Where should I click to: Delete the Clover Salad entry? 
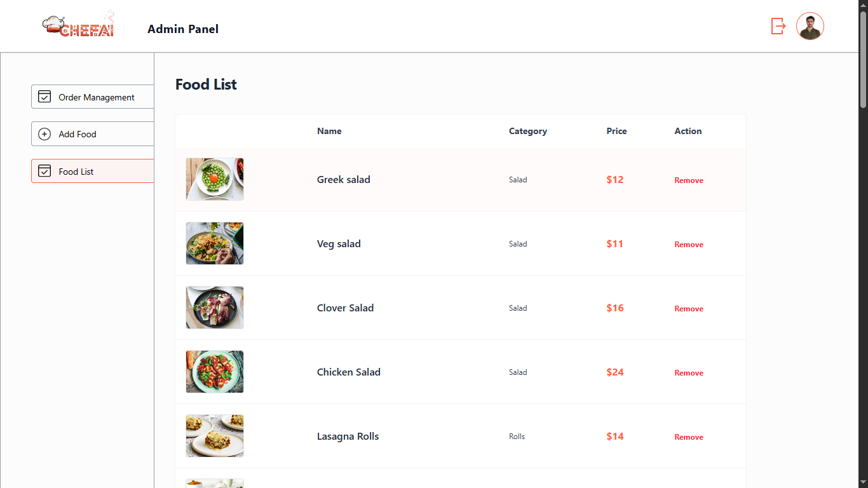689,309
